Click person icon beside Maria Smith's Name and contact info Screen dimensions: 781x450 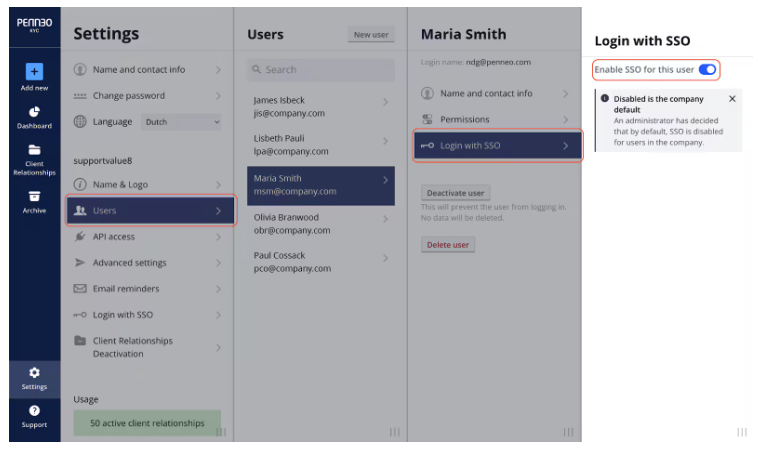coord(427,93)
